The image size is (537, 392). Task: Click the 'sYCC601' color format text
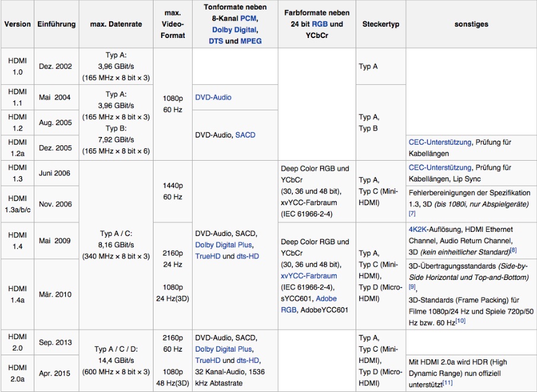click(x=296, y=299)
